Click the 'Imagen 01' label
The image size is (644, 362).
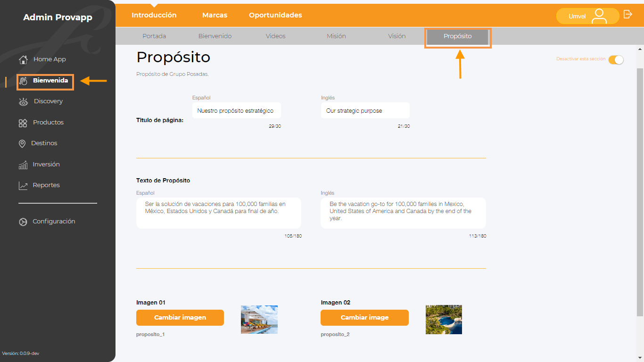tap(151, 303)
